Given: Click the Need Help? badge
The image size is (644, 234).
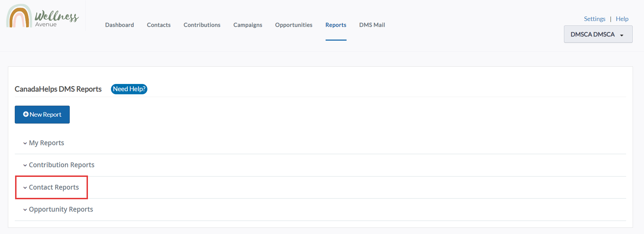Looking at the screenshot, I should tap(129, 89).
